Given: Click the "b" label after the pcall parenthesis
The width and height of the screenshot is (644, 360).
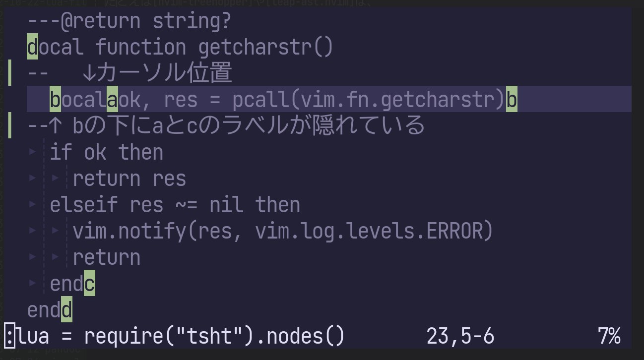Looking at the screenshot, I should click(x=511, y=100).
